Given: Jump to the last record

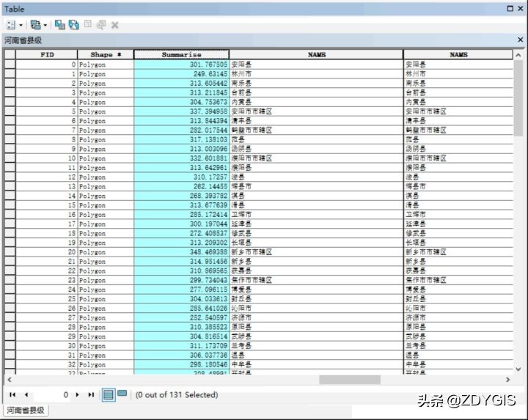Looking at the screenshot, I should point(91,395).
